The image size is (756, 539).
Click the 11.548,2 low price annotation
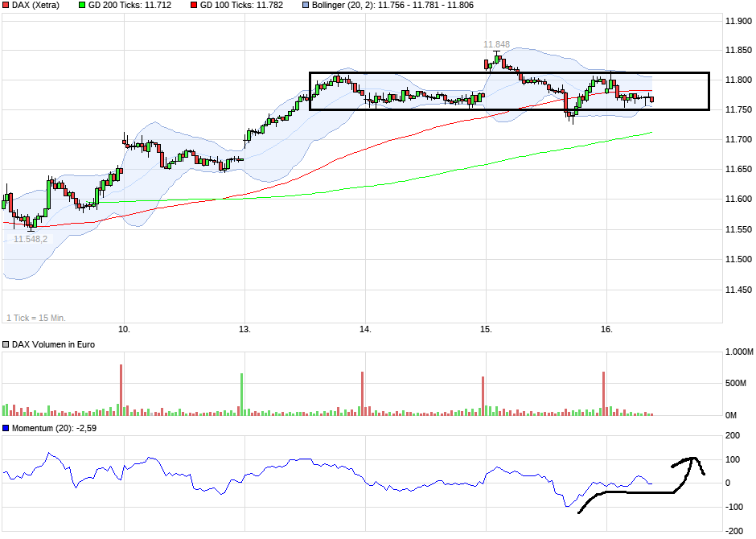pyautogui.click(x=31, y=239)
